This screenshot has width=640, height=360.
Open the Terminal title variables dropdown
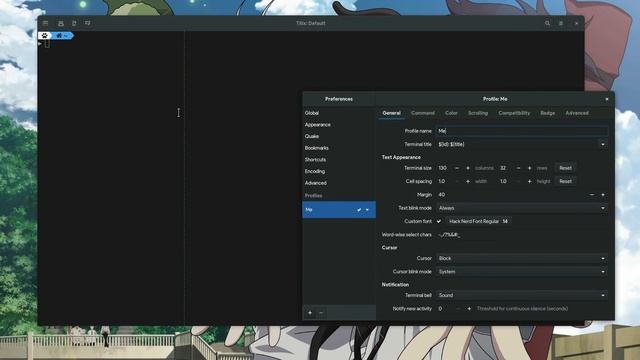(603, 144)
